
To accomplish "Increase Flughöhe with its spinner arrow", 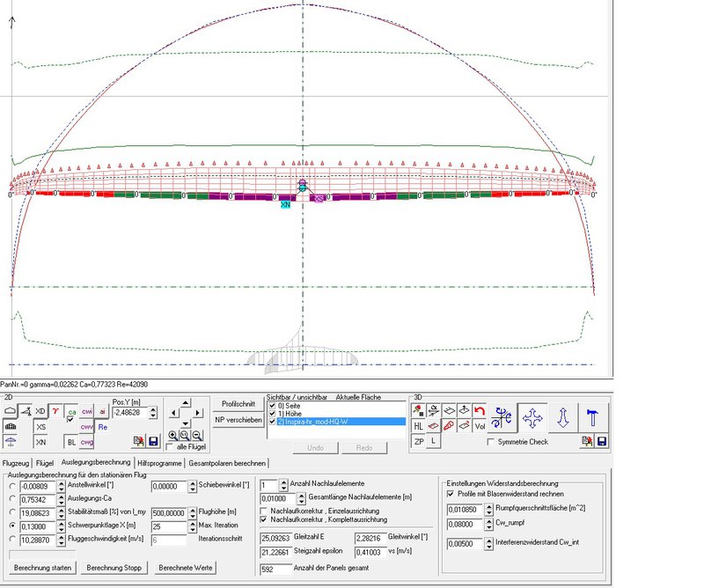I will pyautogui.click(x=193, y=511).
